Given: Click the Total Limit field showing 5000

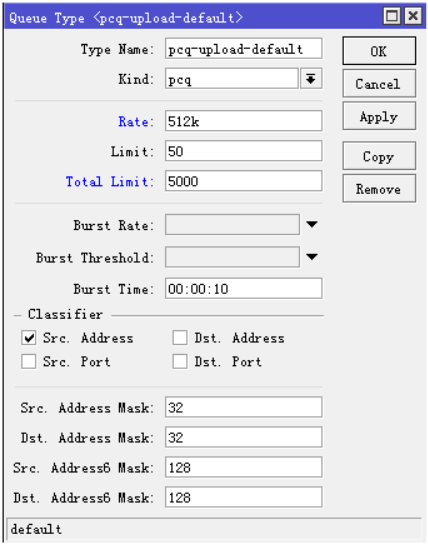Looking at the screenshot, I should click(x=243, y=181).
